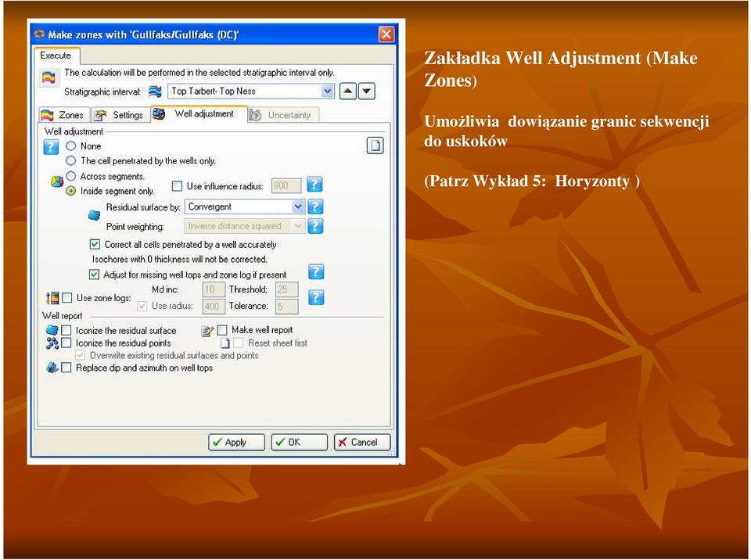Toggle Overwrite existing residual surfaces and points
The image size is (751, 560).
pos(81,355)
